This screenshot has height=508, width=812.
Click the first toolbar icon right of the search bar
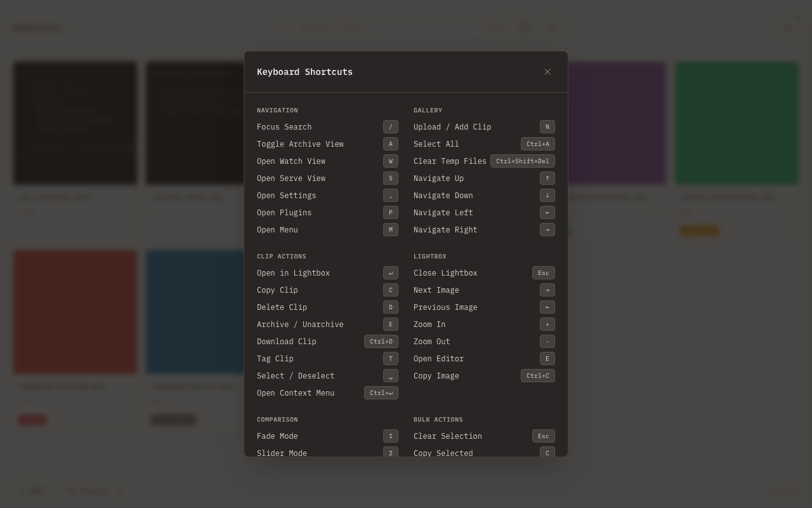click(496, 27)
